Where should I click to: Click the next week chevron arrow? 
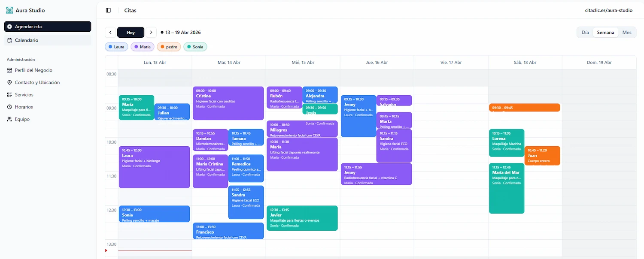pyautogui.click(x=151, y=32)
